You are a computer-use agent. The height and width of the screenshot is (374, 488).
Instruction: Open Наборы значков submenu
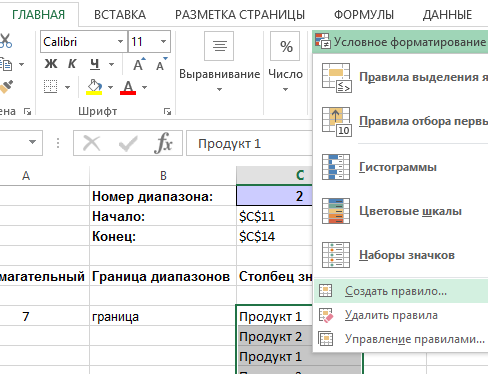[401, 255]
